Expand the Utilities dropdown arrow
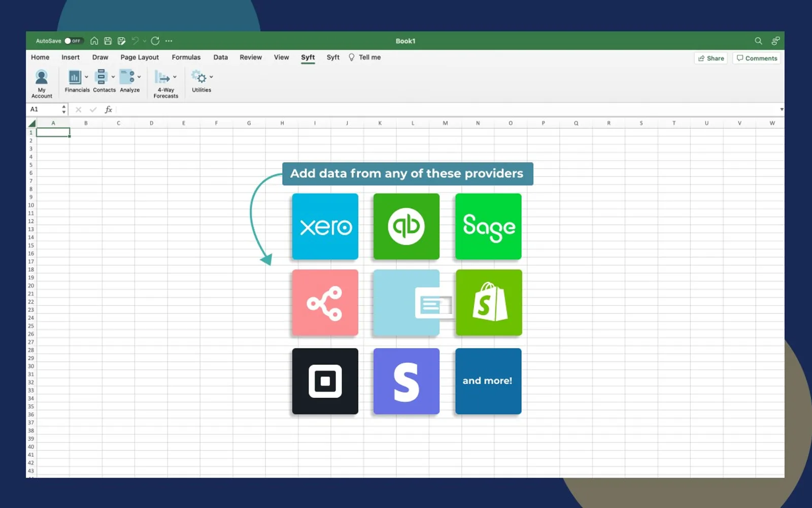The height and width of the screenshot is (508, 812). coord(211,77)
